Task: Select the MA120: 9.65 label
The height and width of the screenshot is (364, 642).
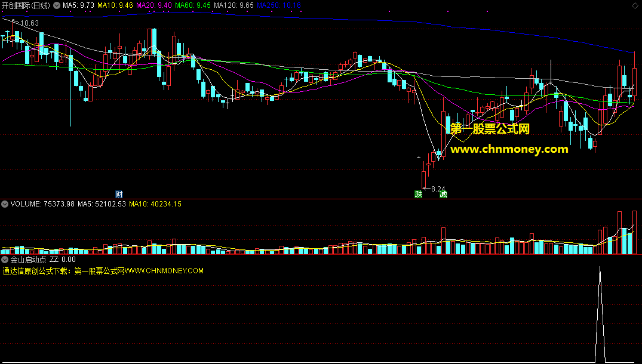Action: click(234, 5)
